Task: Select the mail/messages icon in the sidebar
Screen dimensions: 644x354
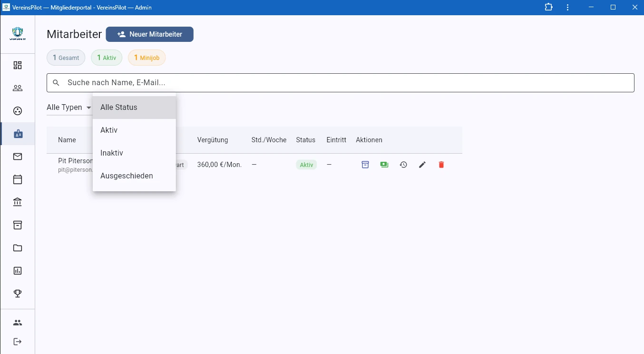Action: [x=18, y=156]
